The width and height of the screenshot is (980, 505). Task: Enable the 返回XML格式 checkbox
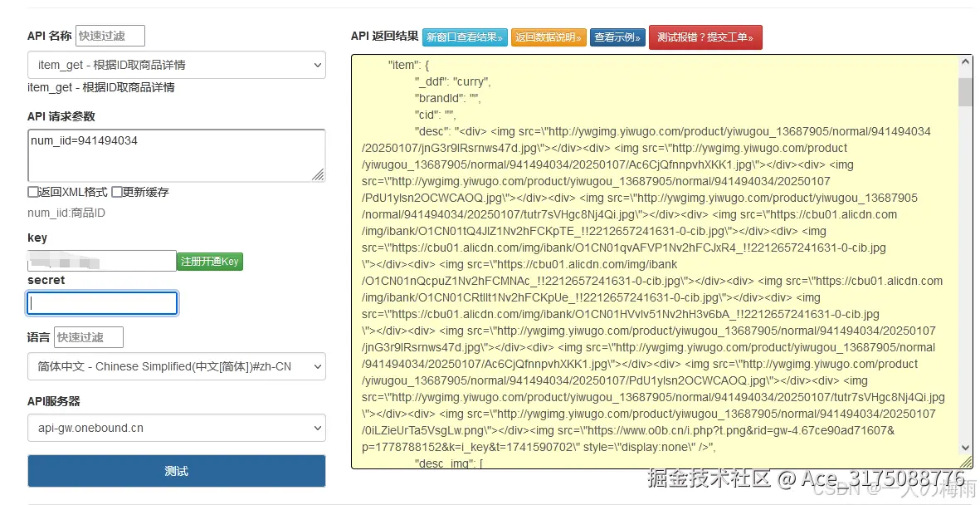pos(32,193)
